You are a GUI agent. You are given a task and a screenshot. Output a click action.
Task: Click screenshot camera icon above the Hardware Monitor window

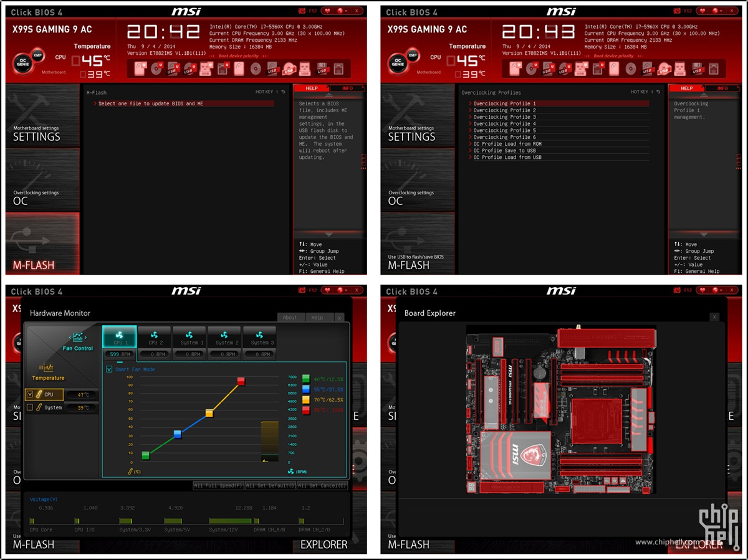tap(302, 291)
